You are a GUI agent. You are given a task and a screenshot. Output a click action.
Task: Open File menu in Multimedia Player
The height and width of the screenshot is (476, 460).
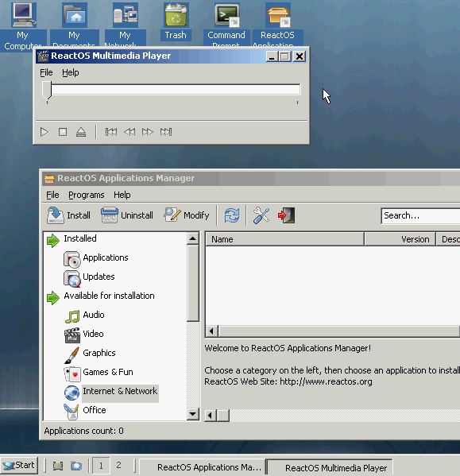[46, 72]
